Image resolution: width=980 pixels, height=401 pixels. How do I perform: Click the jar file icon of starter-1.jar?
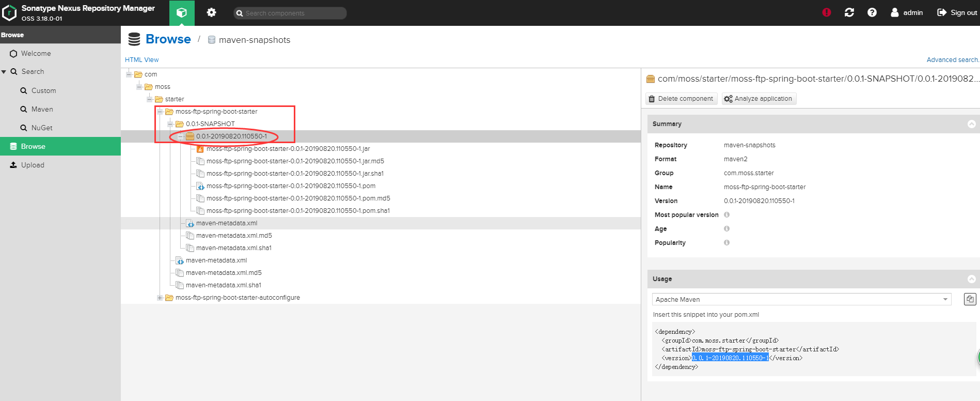coord(200,149)
